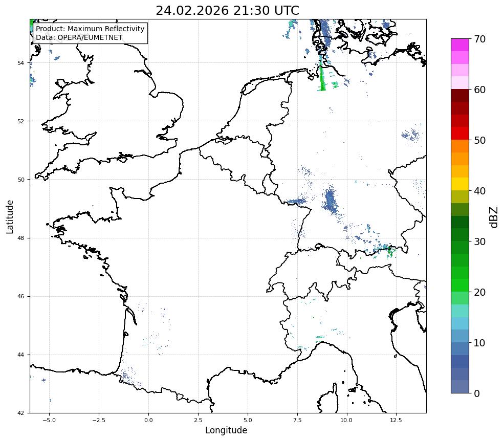Click the large blue echo cluster near 49.3°N 9°E
The height and width of the screenshot is (440, 504).
click(331, 200)
